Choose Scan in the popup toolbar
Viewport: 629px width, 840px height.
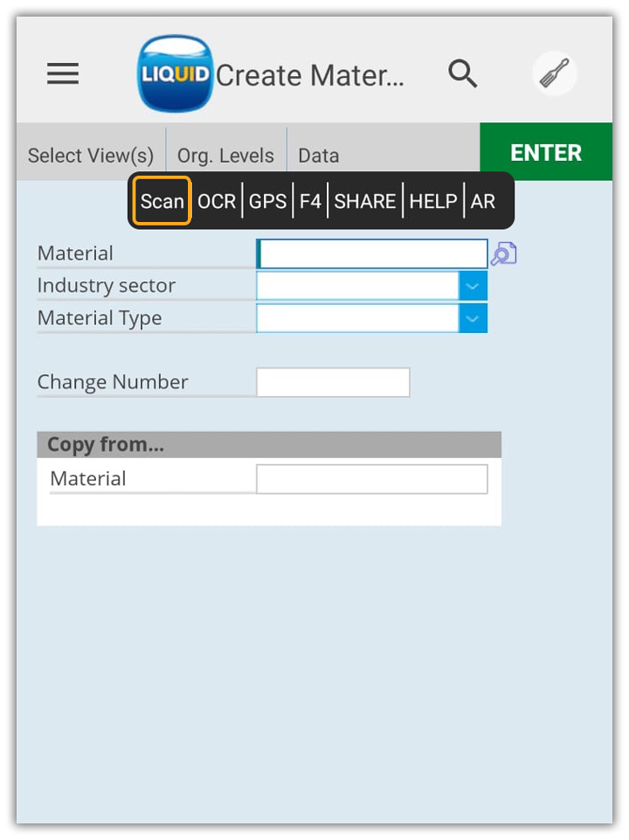[x=162, y=201]
